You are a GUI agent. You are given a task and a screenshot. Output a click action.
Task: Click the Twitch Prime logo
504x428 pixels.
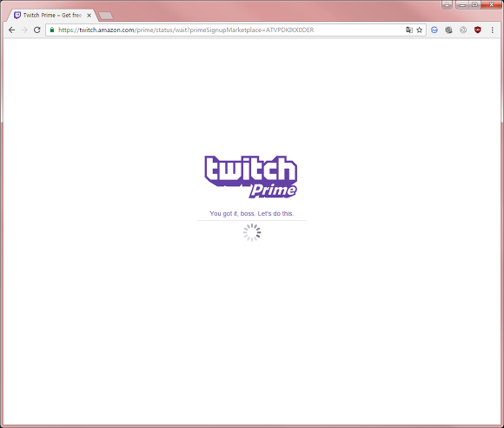[x=251, y=177]
